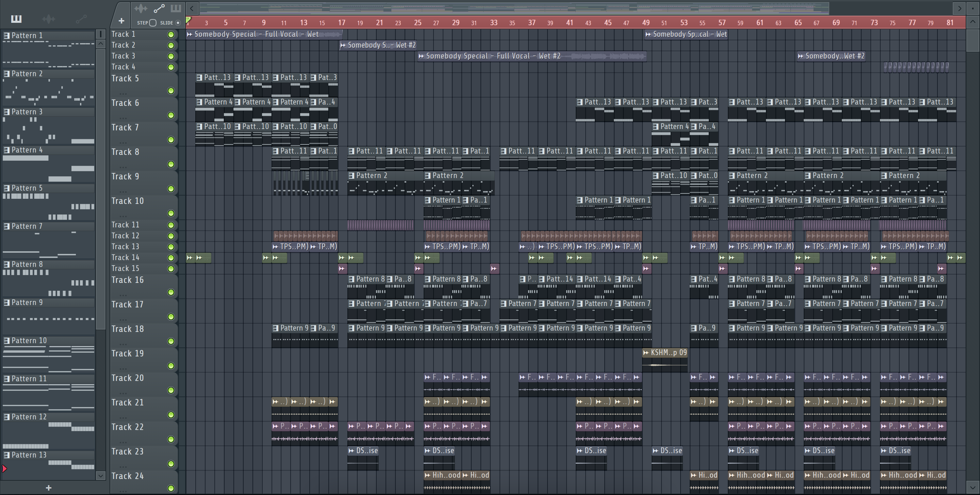Select the KSHM..p 09 audio clip on Track 19

click(665, 360)
